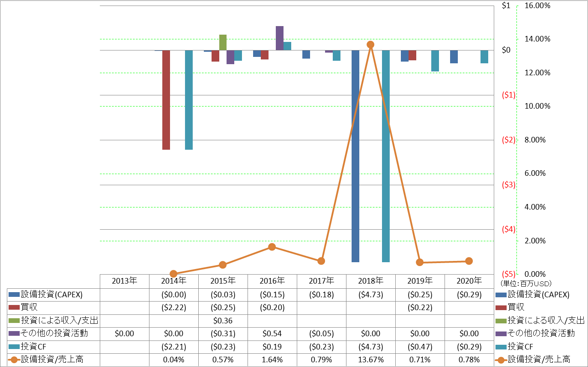The image size is (588, 367).
Task: Click the 13.67% ratio cell
Action: click(x=370, y=359)
